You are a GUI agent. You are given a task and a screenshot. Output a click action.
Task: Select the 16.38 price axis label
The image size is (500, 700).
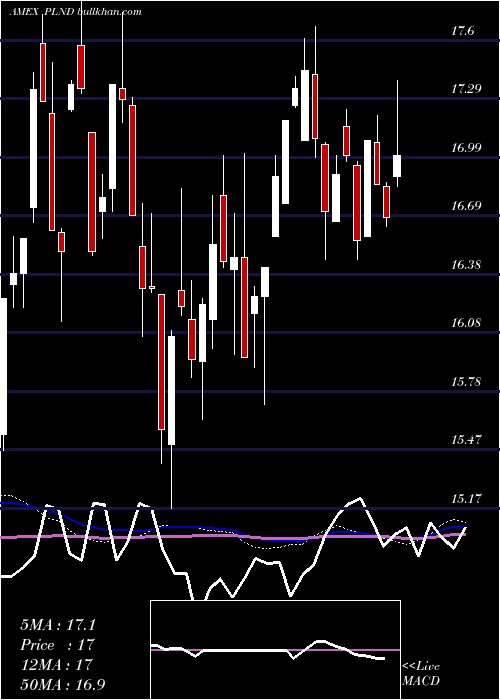[466, 264]
